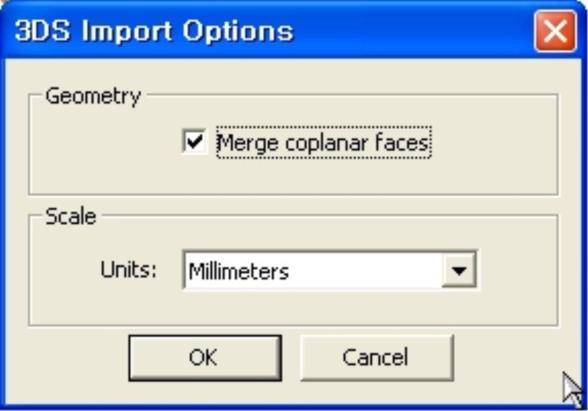Open the Units dropdown arrow

point(459,270)
